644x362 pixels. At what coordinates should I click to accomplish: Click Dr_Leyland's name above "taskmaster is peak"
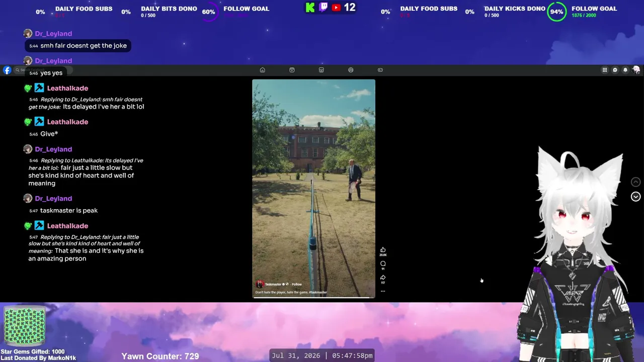click(x=53, y=199)
